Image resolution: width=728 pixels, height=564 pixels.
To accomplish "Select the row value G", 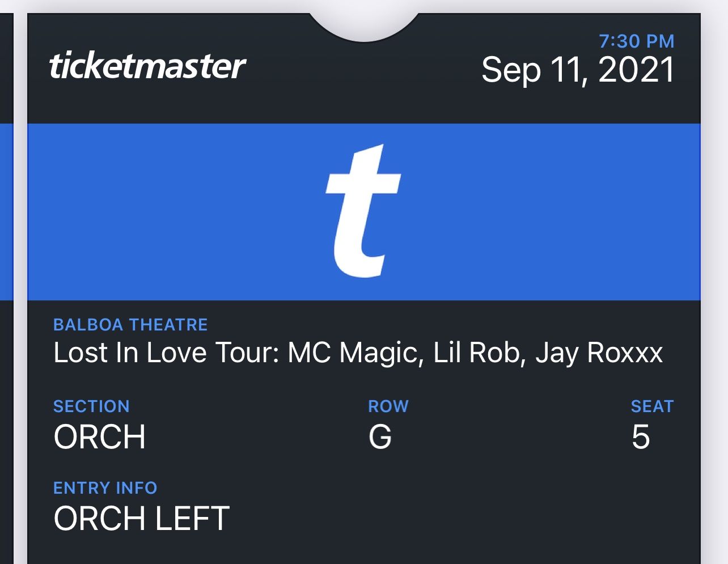I will (380, 437).
